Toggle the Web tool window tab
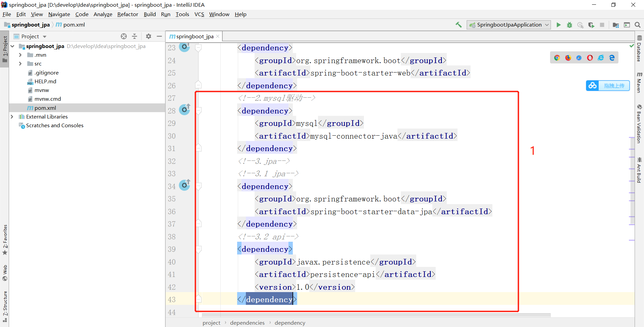Screen dimensions: 644x327 pos(5,273)
